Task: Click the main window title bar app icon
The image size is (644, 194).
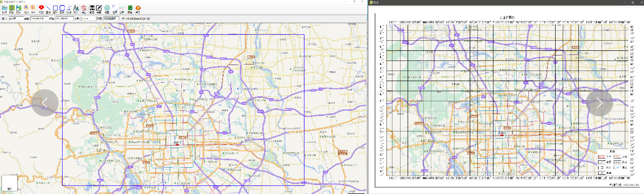Action: coord(2,2)
